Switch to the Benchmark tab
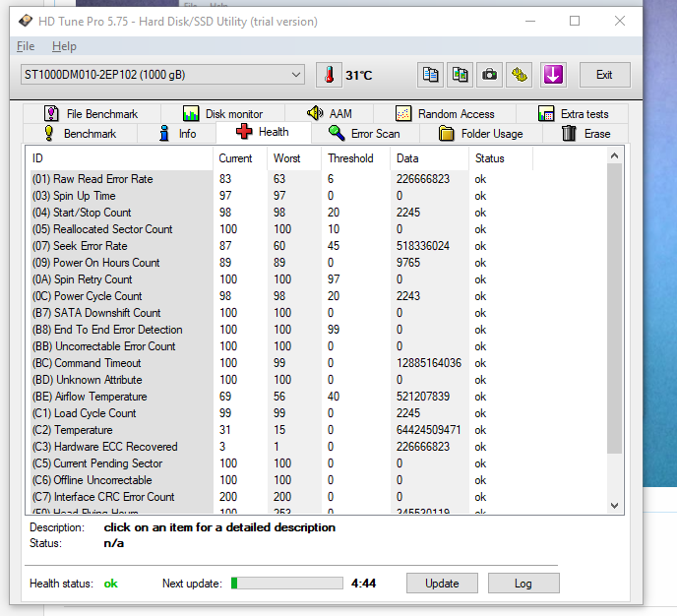 [81, 134]
